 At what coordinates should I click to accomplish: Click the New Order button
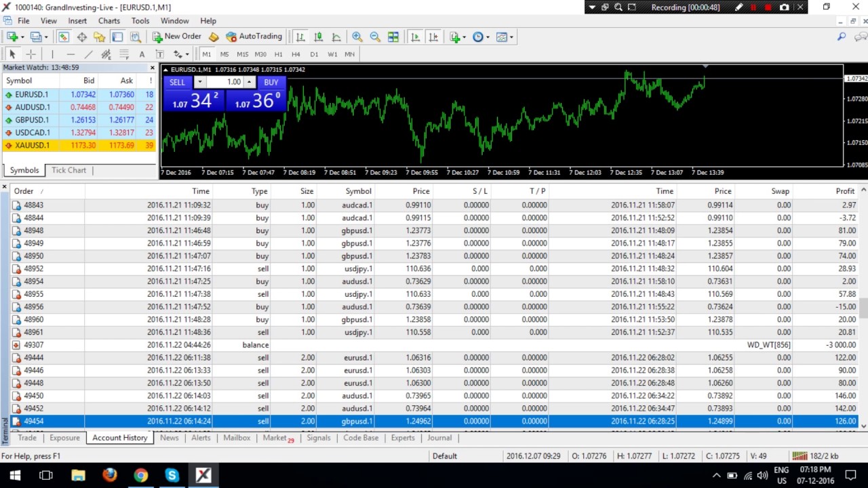point(176,37)
